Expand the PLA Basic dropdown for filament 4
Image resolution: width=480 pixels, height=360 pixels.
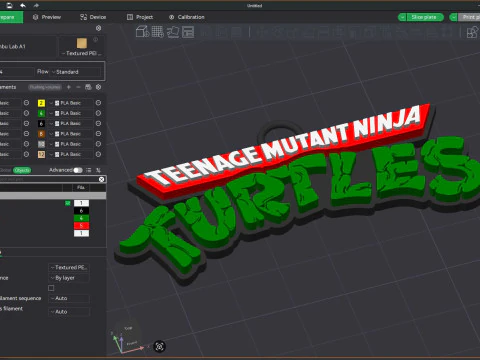71,113
